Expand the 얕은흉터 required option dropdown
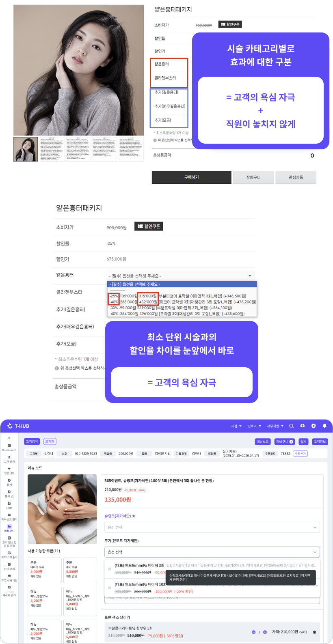Viewport: 333px width, 644px height. pyautogui.click(x=181, y=276)
